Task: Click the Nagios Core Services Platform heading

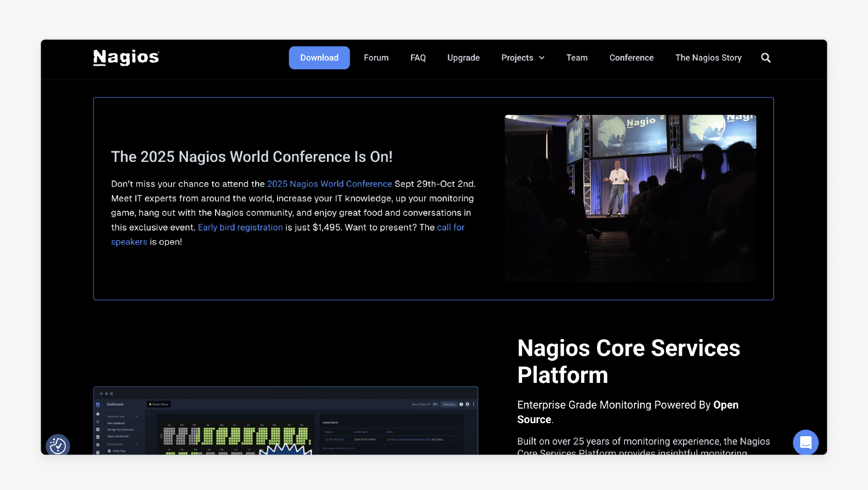Action: pos(629,362)
